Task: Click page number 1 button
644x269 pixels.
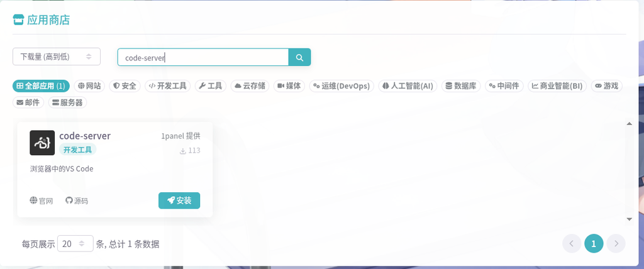Action: tap(594, 243)
